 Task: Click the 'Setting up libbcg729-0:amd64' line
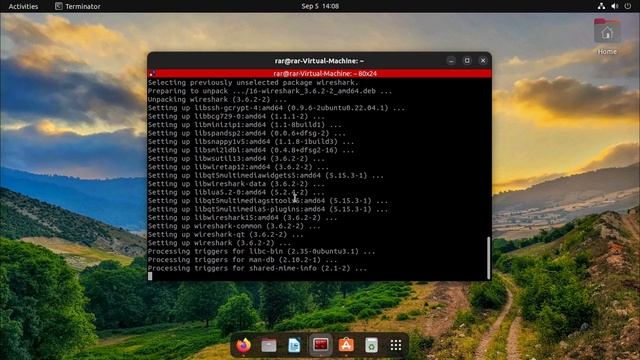[236, 116]
